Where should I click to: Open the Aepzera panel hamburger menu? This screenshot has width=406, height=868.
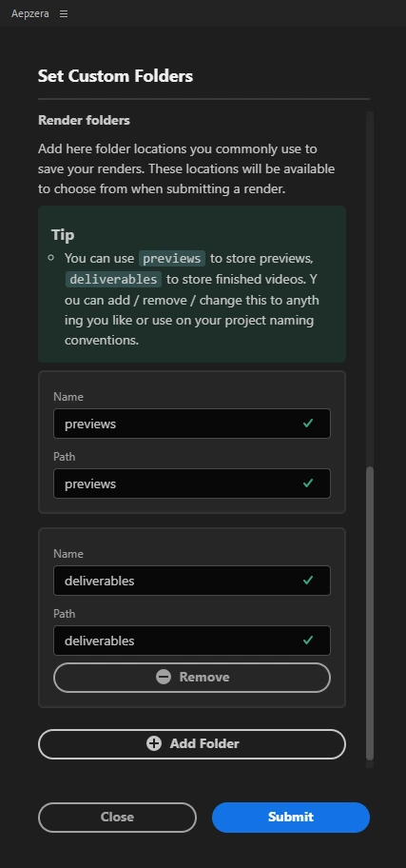click(x=64, y=14)
